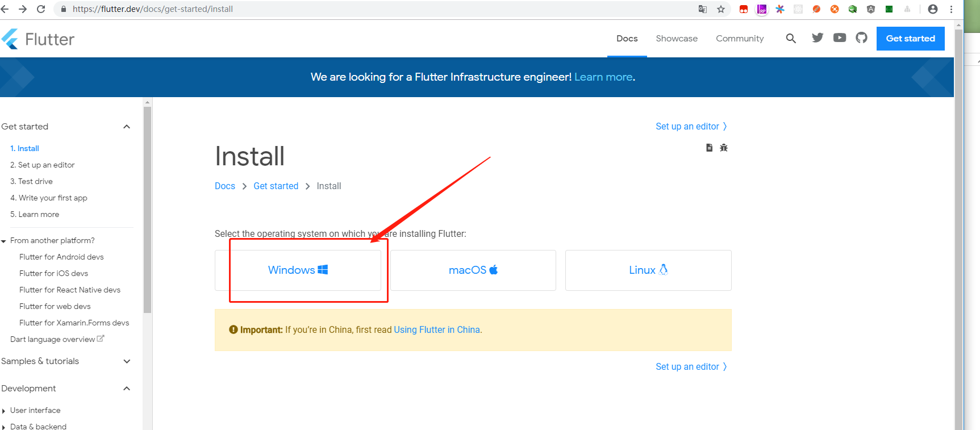Open the Dart language overview link
Screen dimensions: 980x430
tap(57, 339)
